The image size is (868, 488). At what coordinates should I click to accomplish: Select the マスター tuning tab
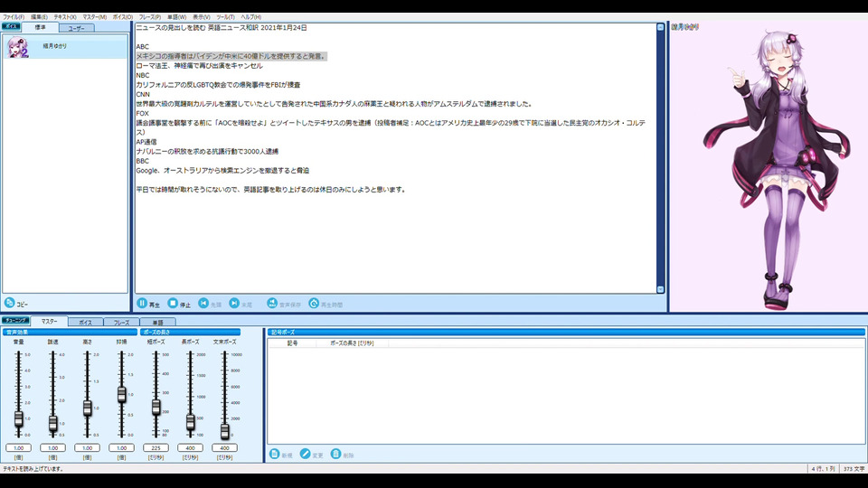point(49,321)
